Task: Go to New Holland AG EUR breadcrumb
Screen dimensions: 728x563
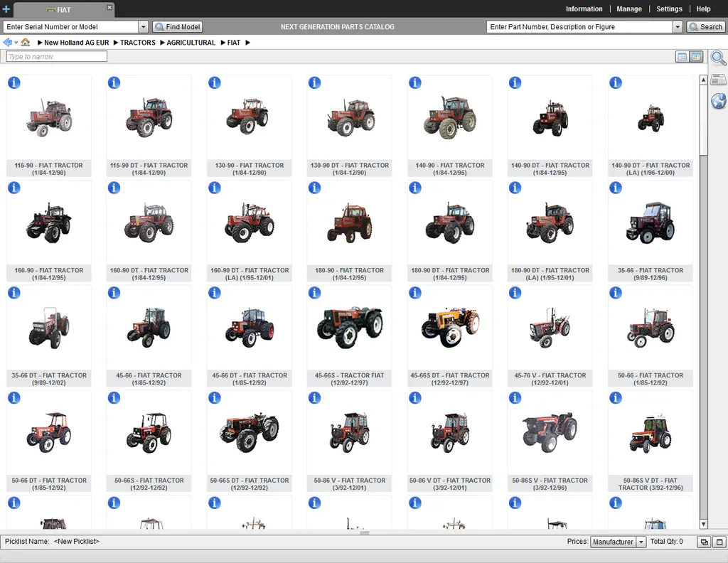Action: (77, 43)
